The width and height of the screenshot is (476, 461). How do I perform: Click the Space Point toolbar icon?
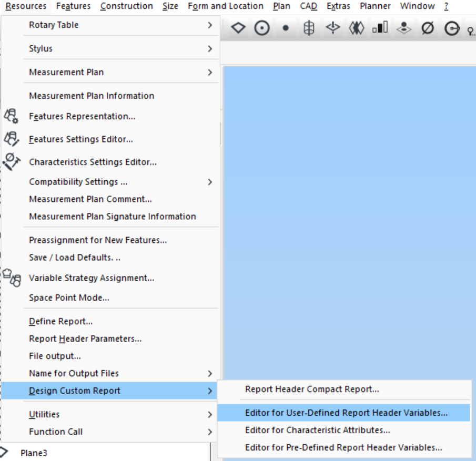point(333,28)
